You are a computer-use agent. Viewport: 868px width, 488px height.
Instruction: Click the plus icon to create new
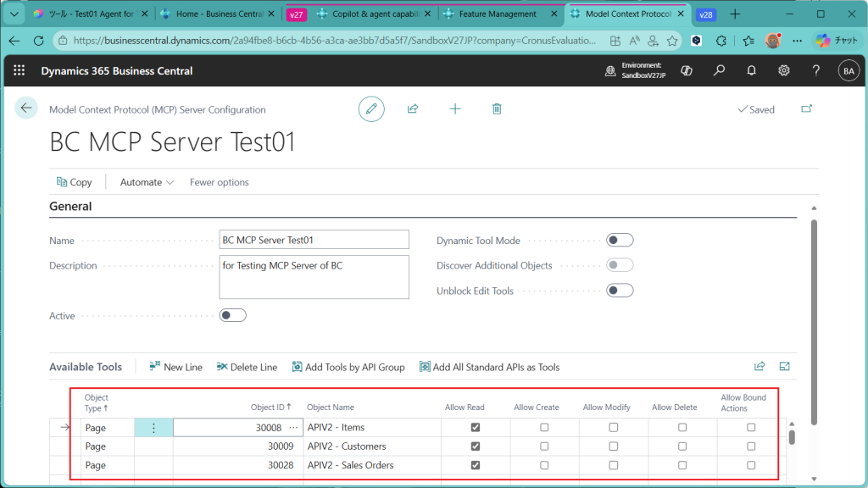coord(455,108)
